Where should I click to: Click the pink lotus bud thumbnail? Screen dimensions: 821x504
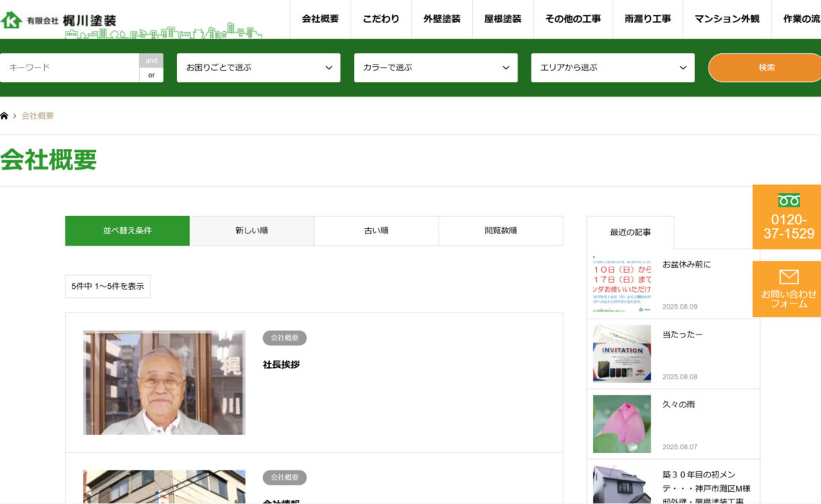[x=622, y=424]
